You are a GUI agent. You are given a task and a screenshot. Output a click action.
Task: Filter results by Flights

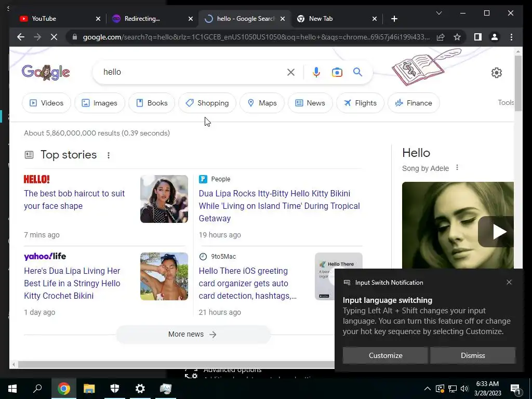(360, 103)
